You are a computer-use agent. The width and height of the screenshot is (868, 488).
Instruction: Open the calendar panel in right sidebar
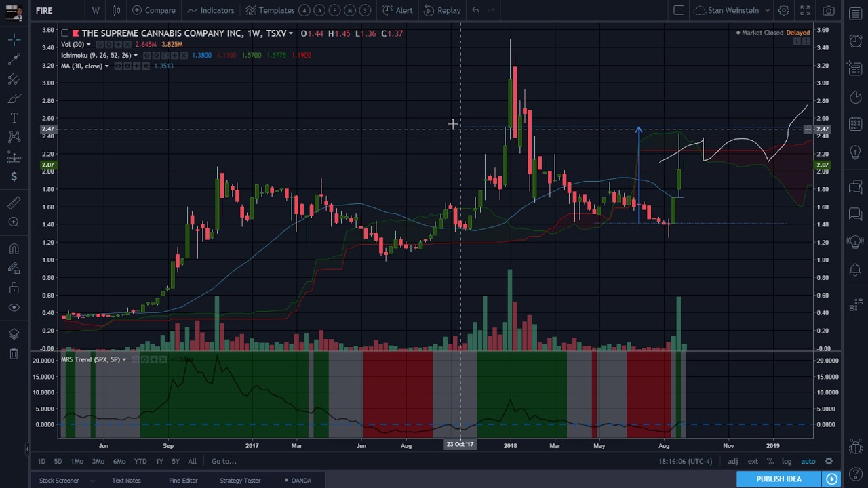point(855,124)
